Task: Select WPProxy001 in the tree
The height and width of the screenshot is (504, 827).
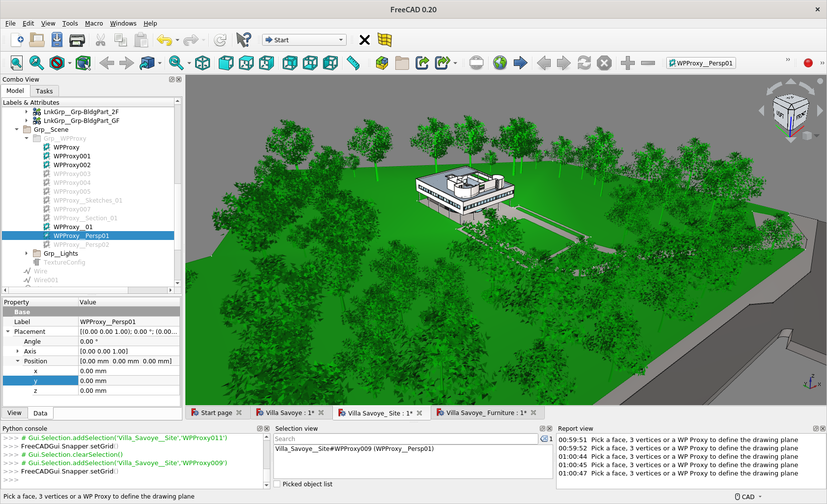Action: pos(72,156)
